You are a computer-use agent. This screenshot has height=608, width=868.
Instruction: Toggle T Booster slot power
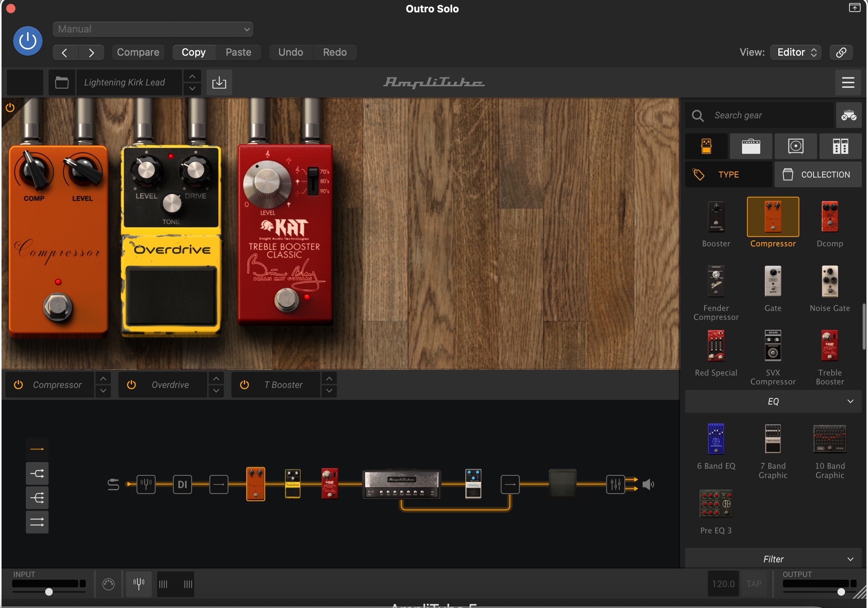tap(244, 385)
